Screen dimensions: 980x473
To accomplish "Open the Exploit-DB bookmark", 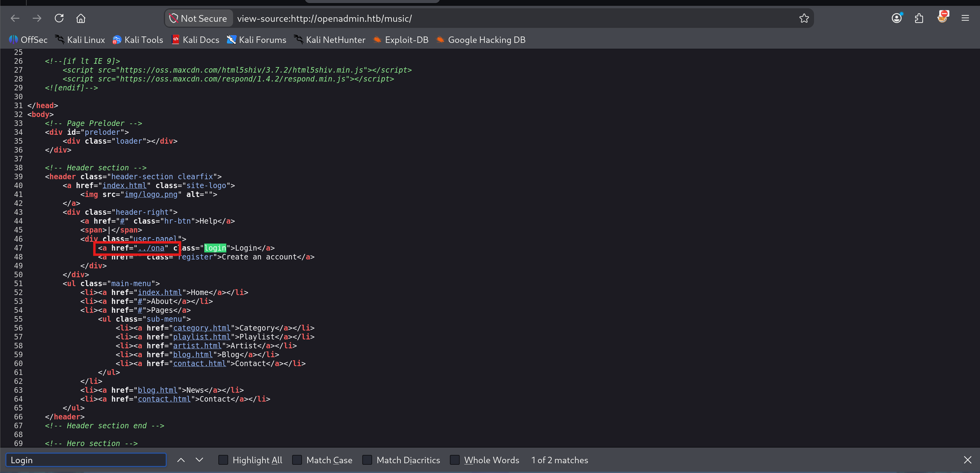I will coord(401,40).
